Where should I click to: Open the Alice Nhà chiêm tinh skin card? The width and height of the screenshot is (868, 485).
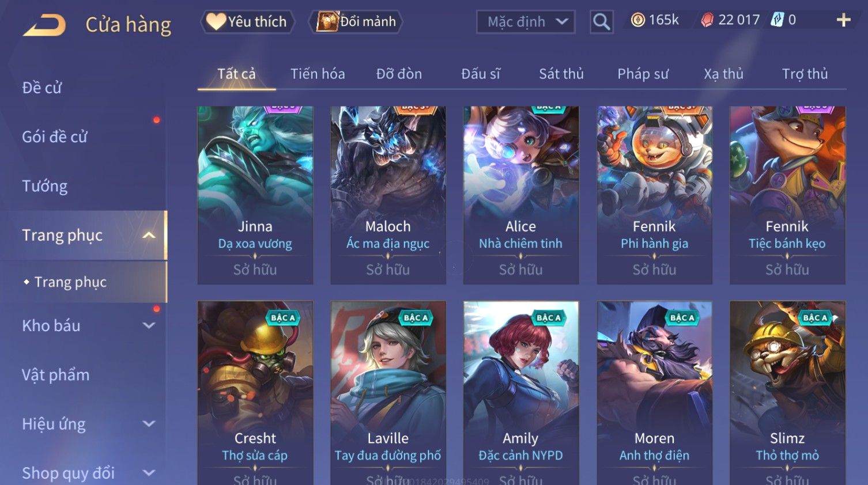click(x=520, y=195)
